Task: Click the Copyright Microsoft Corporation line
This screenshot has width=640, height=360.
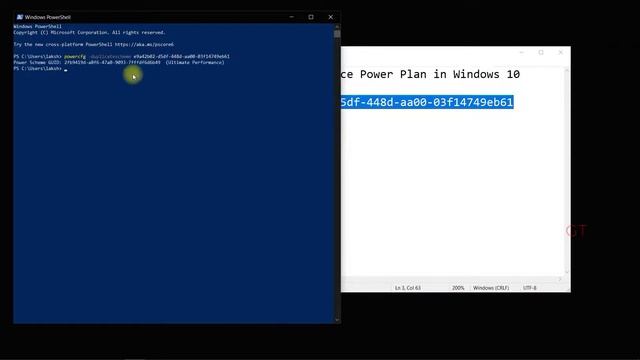Action: (x=89, y=33)
